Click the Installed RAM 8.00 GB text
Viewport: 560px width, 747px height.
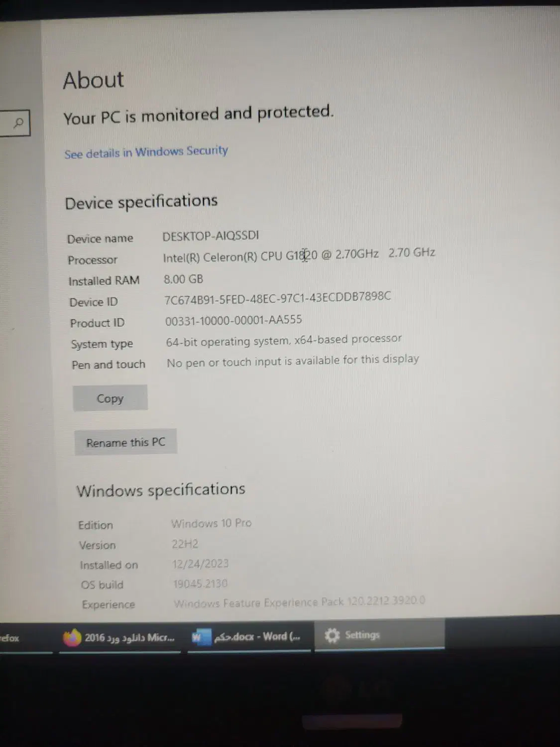183,279
